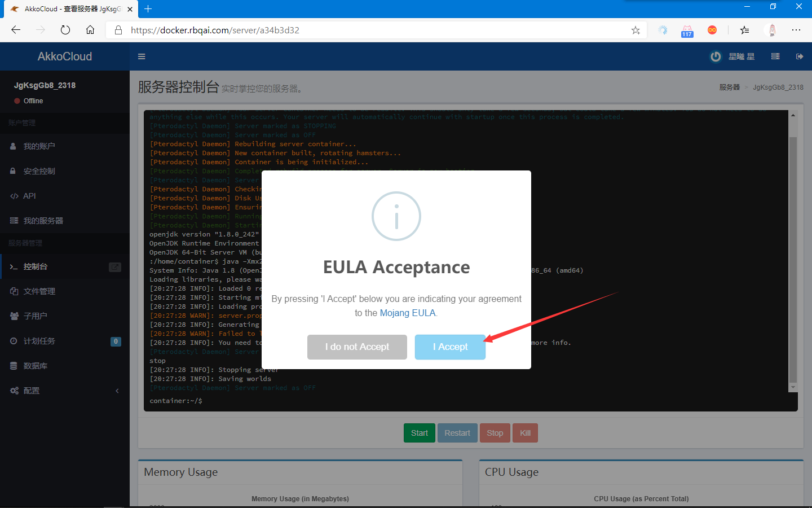Screen dimensions: 812x508
Task: Open a new browser tab
Action: tap(148, 9)
